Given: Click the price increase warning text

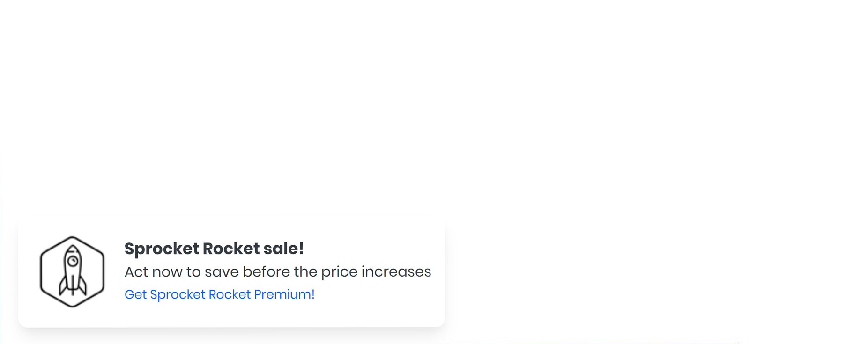Looking at the screenshot, I should click(x=278, y=271).
